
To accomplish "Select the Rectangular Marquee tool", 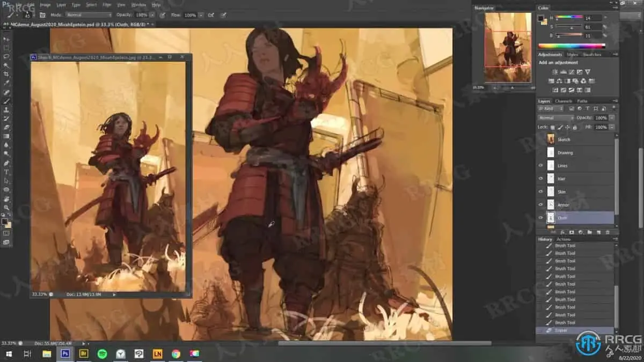I will coord(6,48).
